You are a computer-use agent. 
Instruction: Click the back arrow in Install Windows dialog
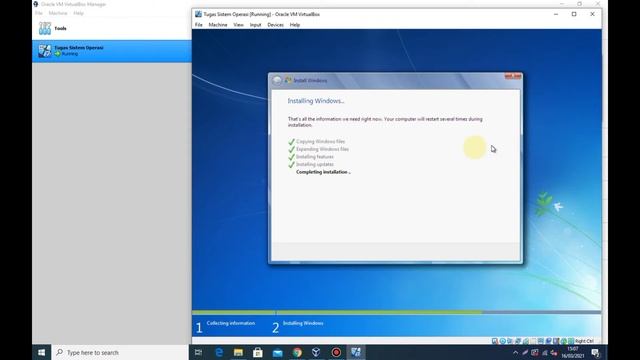coord(277,80)
